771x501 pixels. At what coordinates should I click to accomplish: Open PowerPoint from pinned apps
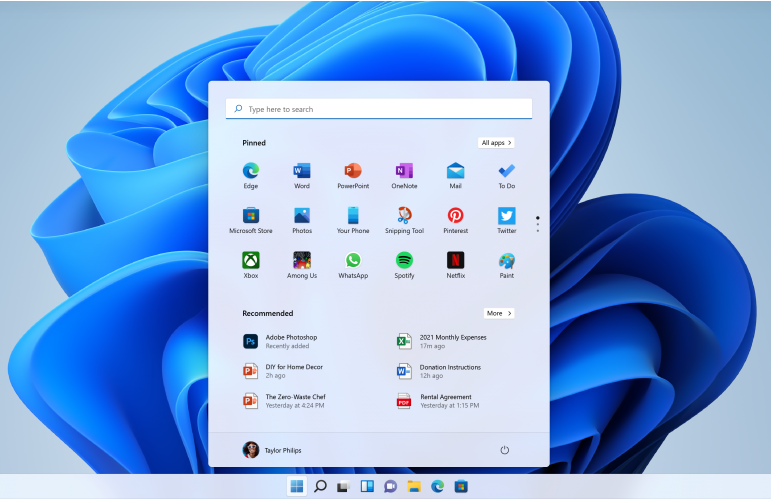(x=353, y=176)
